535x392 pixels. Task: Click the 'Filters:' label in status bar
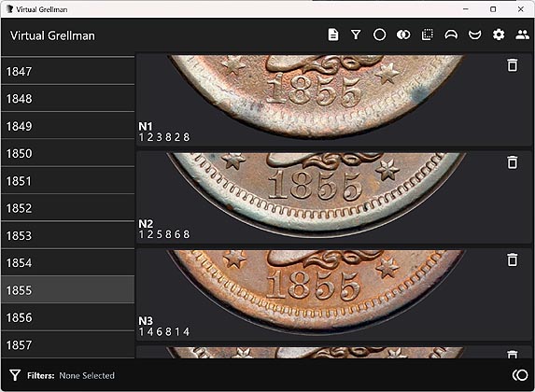point(40,375)
